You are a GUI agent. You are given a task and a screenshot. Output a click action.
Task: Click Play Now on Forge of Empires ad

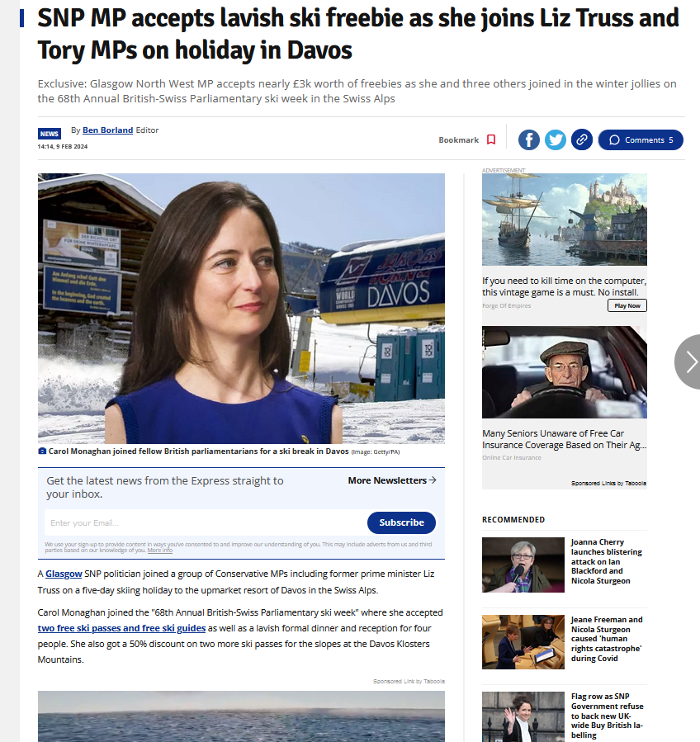[627, 305]
